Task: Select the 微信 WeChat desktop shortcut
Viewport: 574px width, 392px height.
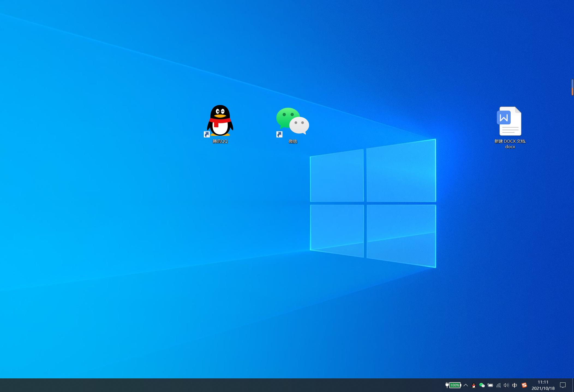Action: pyautogui.click(x=292, y=121)
